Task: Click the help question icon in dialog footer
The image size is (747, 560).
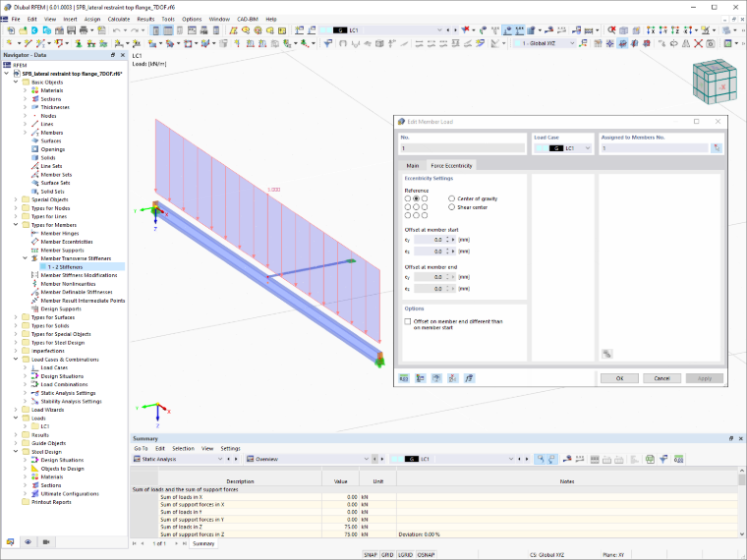Action: tap(436, 378)
